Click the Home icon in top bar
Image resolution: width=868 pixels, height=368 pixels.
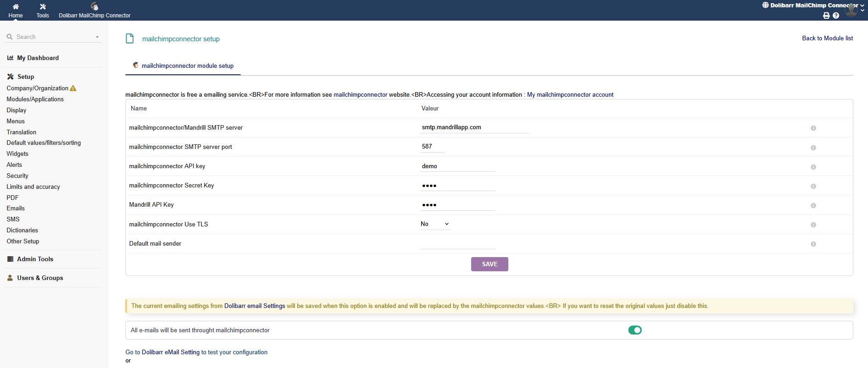pos(16,7)
